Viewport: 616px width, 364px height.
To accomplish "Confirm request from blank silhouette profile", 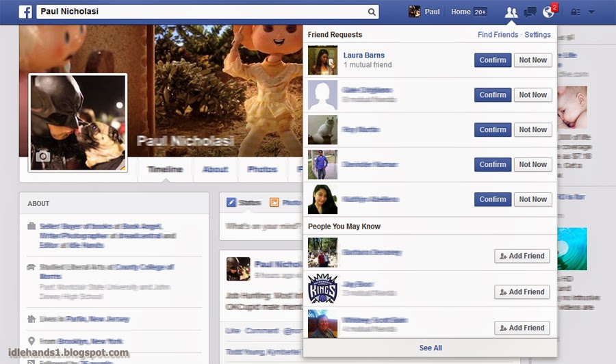I will [493, 94].
